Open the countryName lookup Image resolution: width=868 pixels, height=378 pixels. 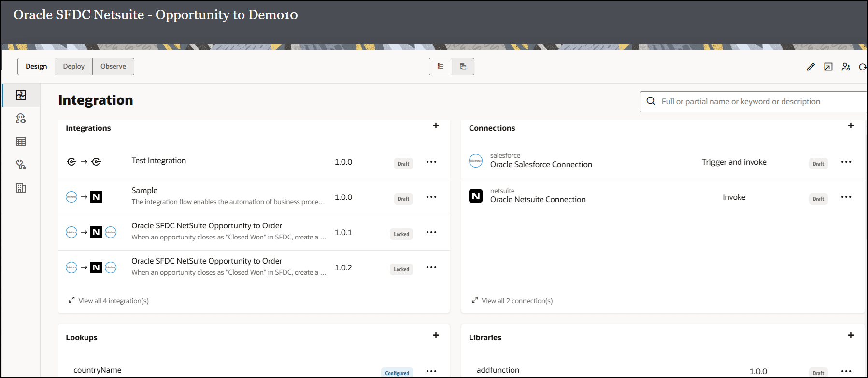point(98,370)
